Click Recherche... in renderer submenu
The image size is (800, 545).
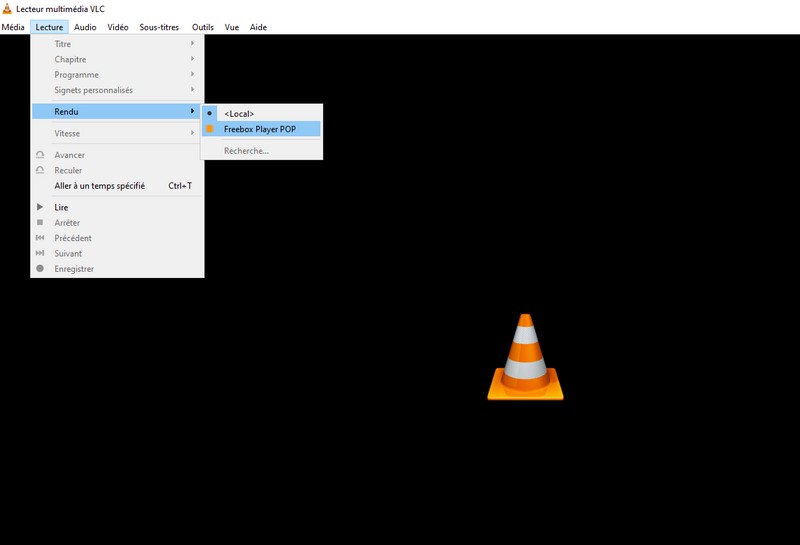click(261, 151)
